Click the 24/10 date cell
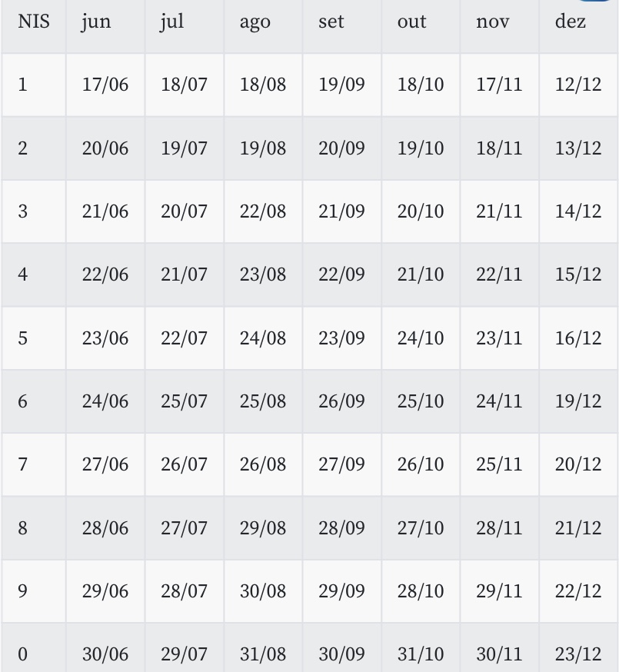The height and width of the screenshot is (672, 619). coord(421,338)
